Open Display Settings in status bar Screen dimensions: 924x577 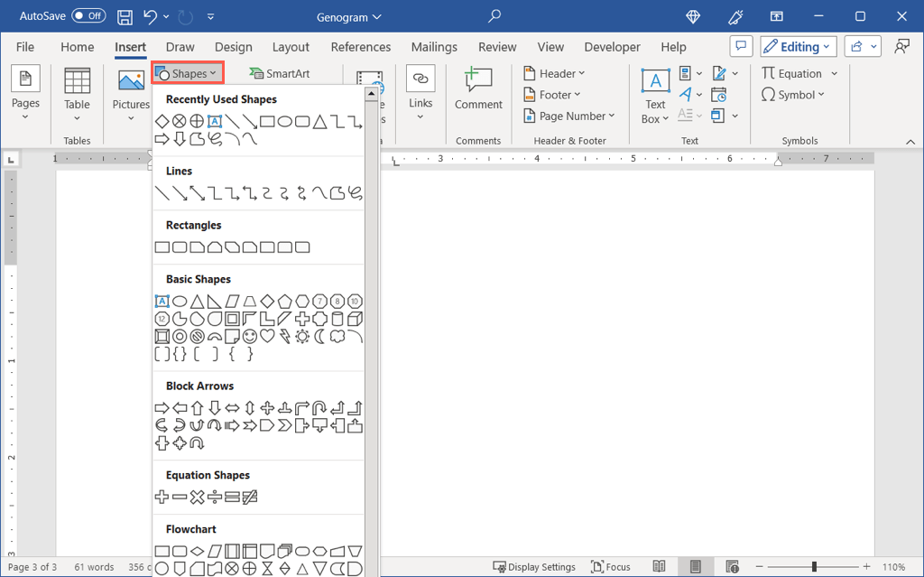click(x=534, y=567)
